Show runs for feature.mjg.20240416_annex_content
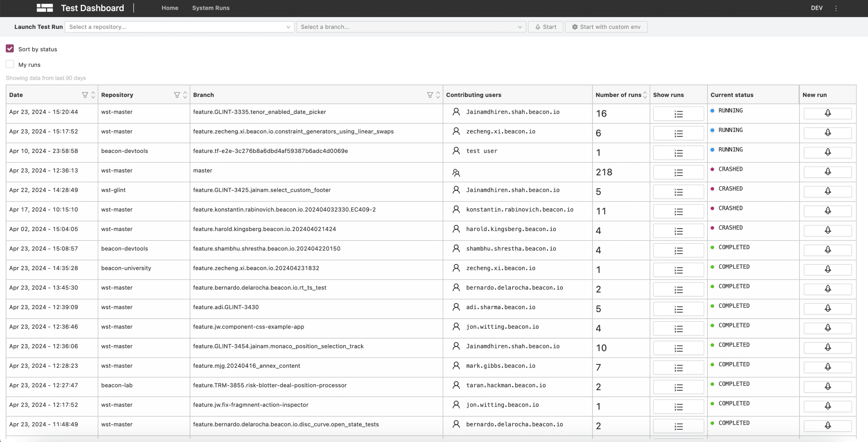 coord(678,367)
